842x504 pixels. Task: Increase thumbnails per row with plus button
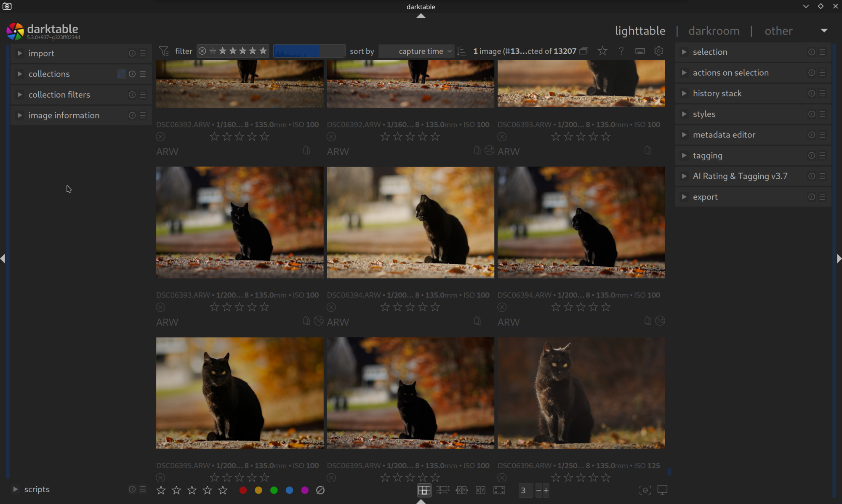[x=546, y=490]
